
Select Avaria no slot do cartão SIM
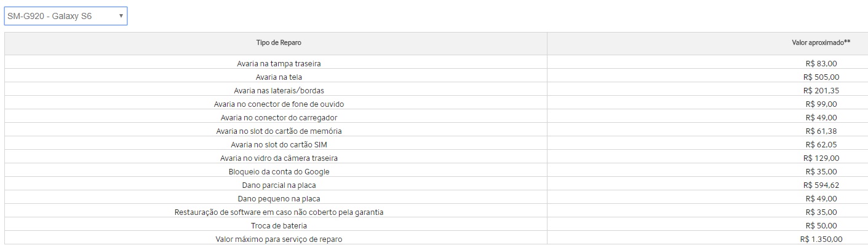pos(434,144)
